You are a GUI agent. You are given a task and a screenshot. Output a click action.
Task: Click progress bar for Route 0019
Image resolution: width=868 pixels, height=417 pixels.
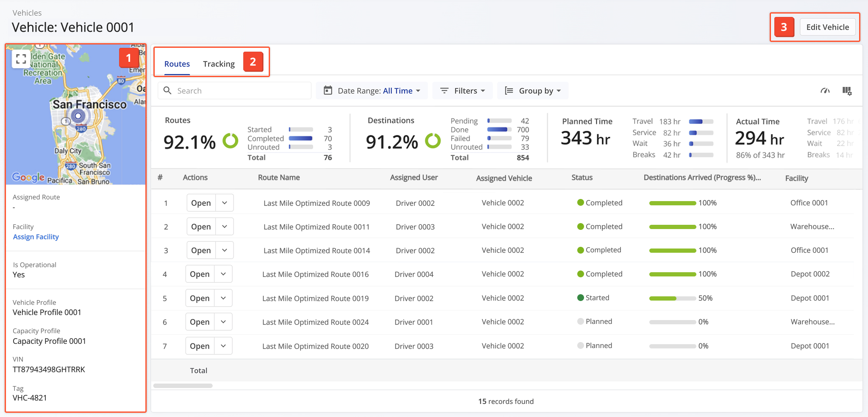[x=672, y=298]
